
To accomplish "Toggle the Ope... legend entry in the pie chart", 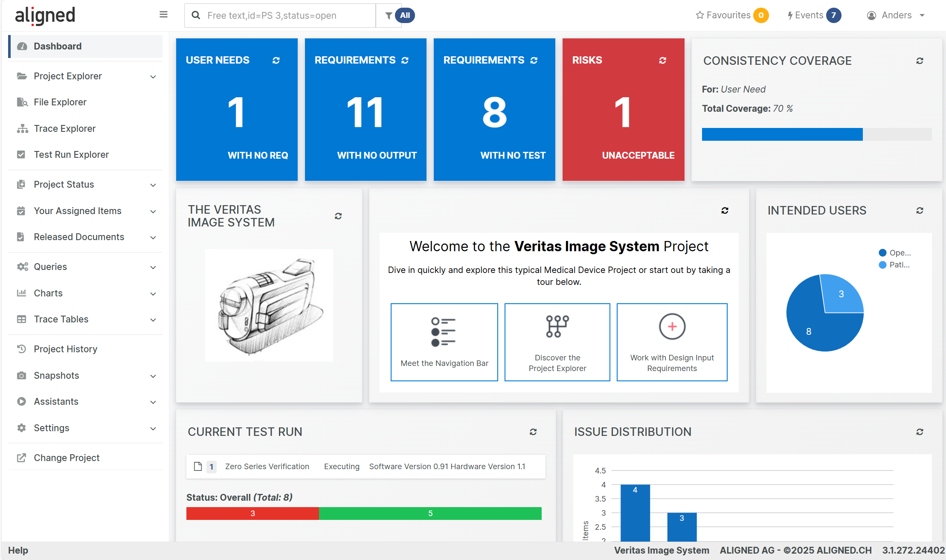I will 895,253.
